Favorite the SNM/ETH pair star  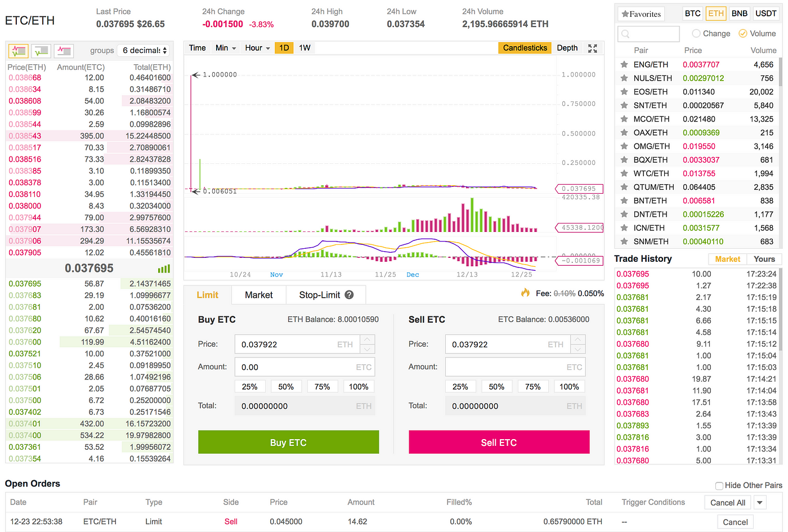tap(624, 242)
